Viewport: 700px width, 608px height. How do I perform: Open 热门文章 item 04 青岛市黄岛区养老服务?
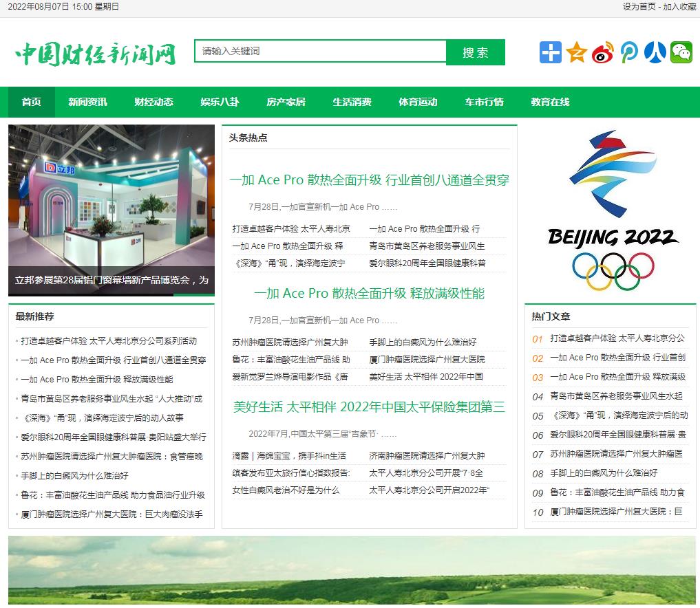pos(616,395)
